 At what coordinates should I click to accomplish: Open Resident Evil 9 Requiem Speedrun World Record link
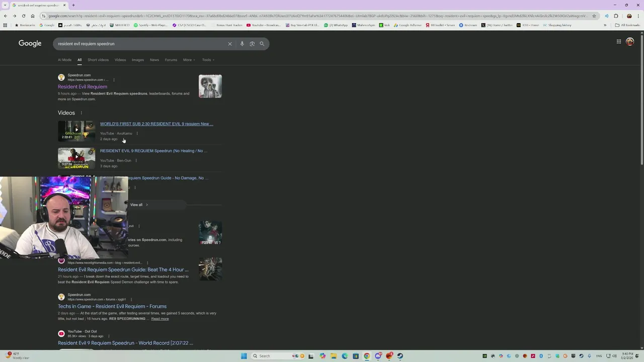pos(125,343)
